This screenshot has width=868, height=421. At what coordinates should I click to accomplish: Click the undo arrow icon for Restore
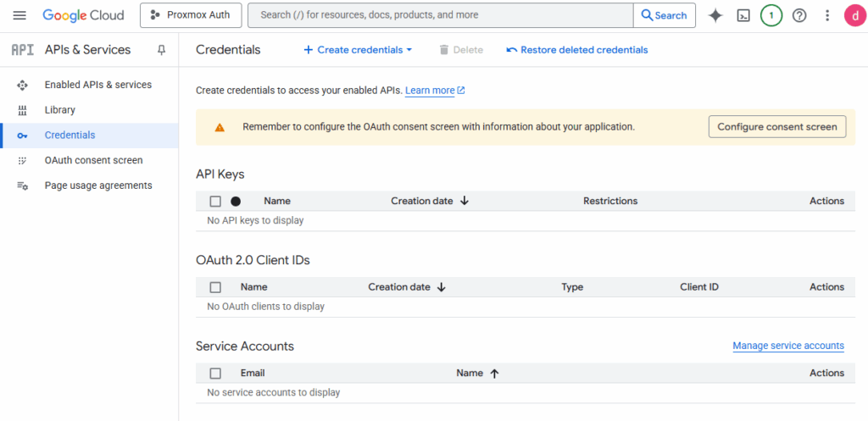[511, 50]
